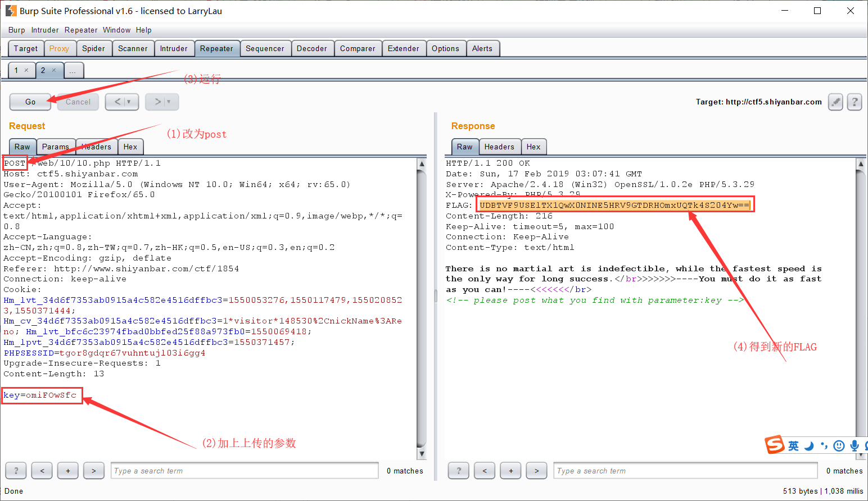Viewport: 868px width, 501px height.
Task: Click the Sogou moon icon
Action: point(809,446)
